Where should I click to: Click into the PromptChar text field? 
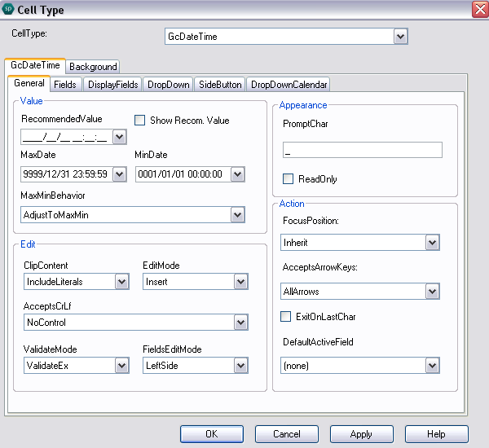pos(363,150)
